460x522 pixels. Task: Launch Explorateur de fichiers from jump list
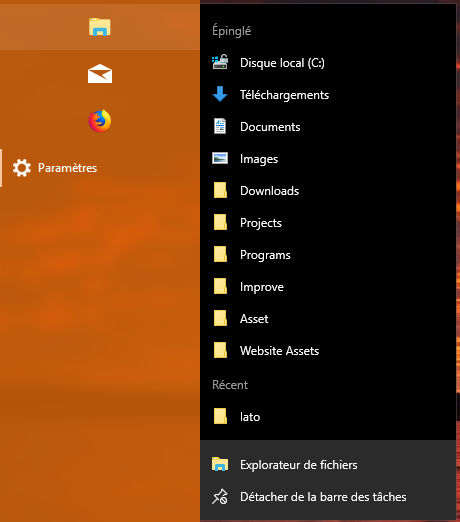click(x=328, y=465)
